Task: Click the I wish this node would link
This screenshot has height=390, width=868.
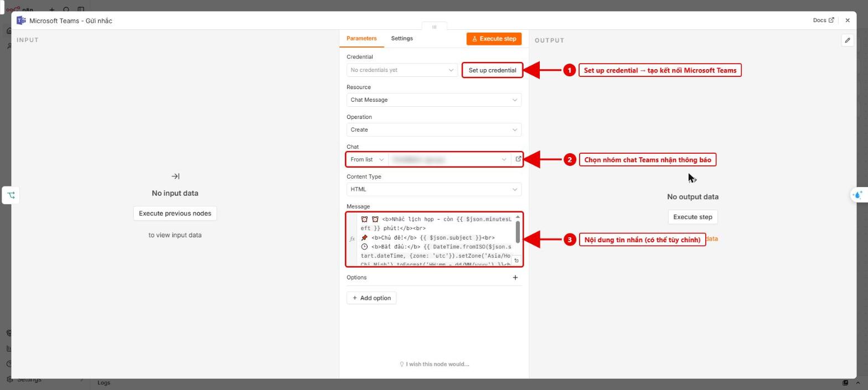Action: [435, 364]
